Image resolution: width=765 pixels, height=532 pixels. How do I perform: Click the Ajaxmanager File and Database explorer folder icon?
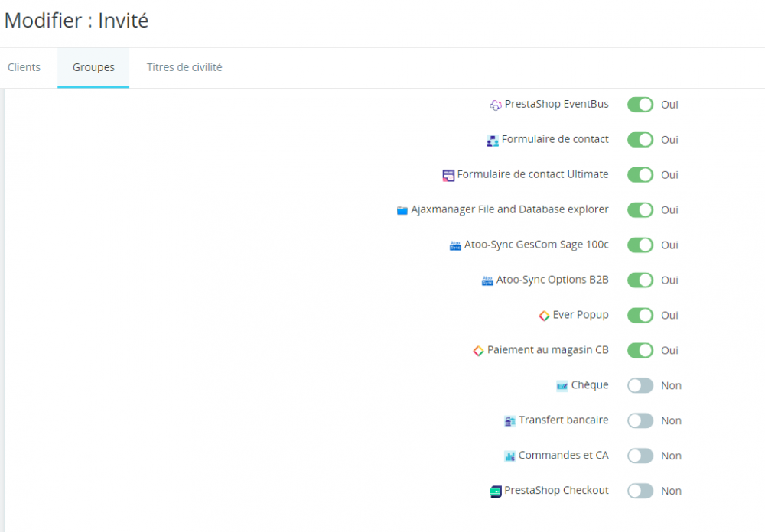(401, 209)
